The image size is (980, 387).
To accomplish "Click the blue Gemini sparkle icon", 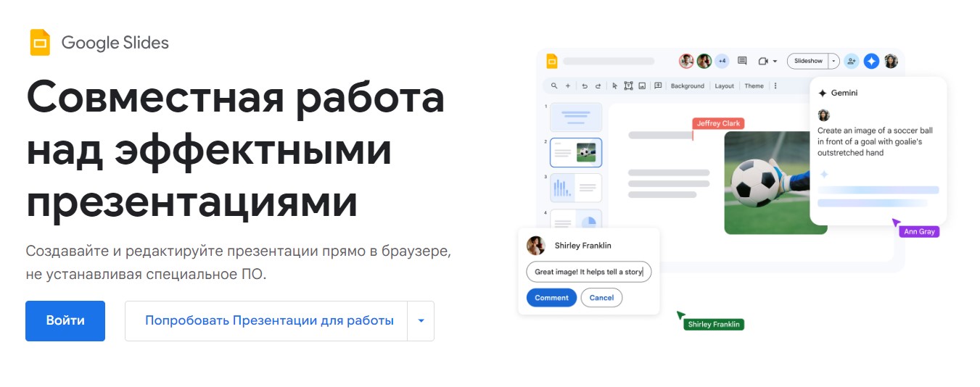I will [871, 62].
